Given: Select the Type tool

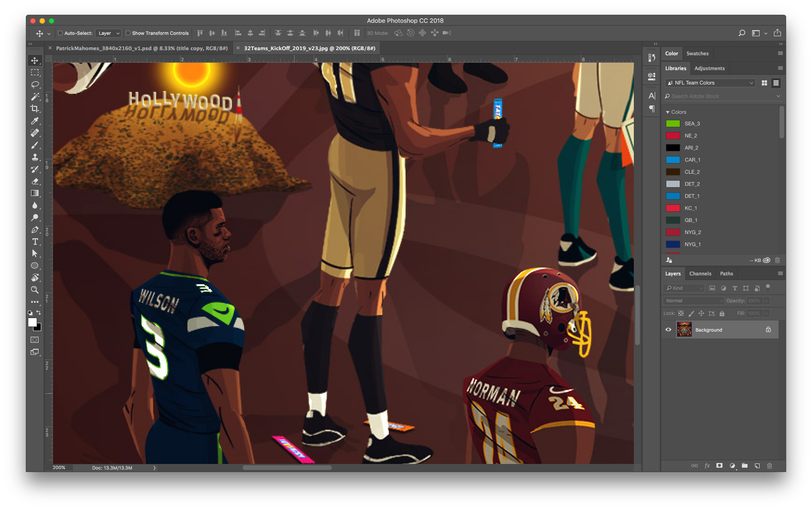Looking at the screenshot, I should click(35, 241).
